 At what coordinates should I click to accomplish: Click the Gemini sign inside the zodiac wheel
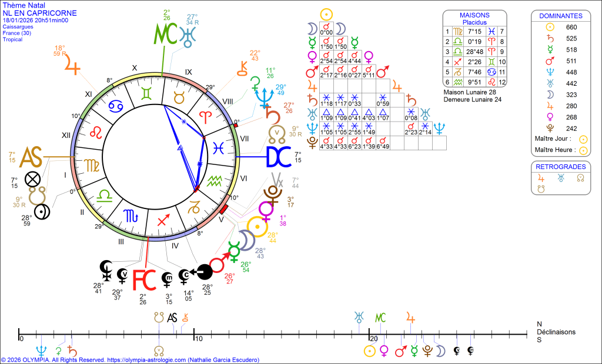145,93
